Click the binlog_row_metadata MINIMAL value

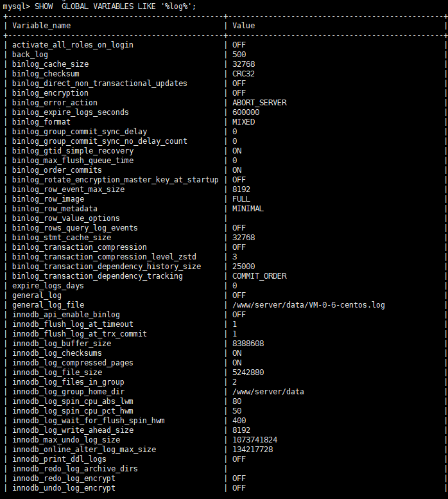coord(248,209)
